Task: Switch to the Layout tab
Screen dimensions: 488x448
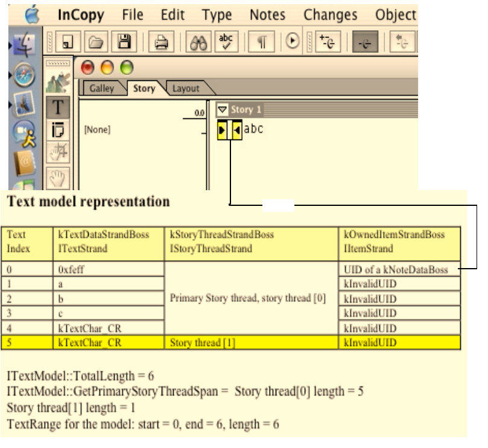Action: 186,89
